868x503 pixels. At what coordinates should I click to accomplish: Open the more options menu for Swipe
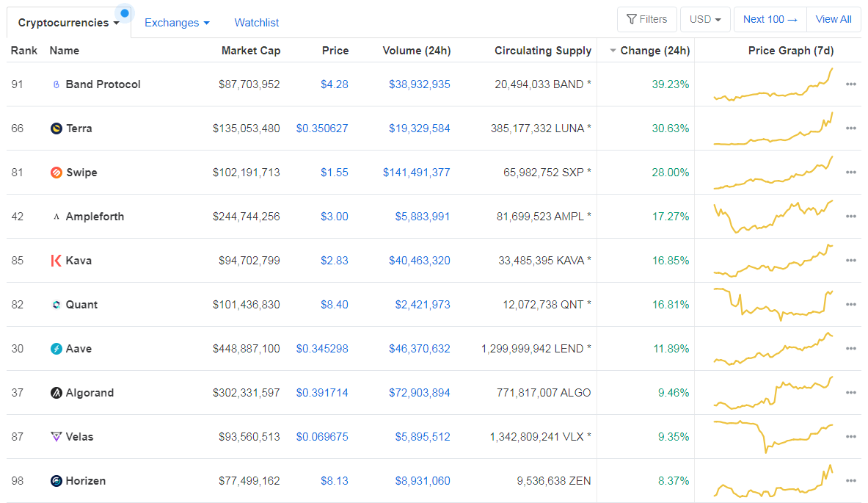(x=851, y=173)
